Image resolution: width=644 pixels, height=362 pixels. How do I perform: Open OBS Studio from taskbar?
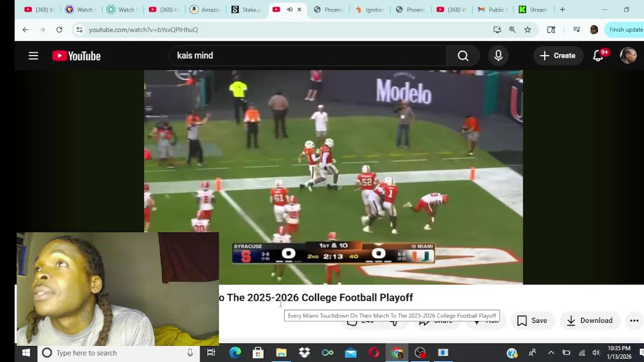click(x=420, y=353)
